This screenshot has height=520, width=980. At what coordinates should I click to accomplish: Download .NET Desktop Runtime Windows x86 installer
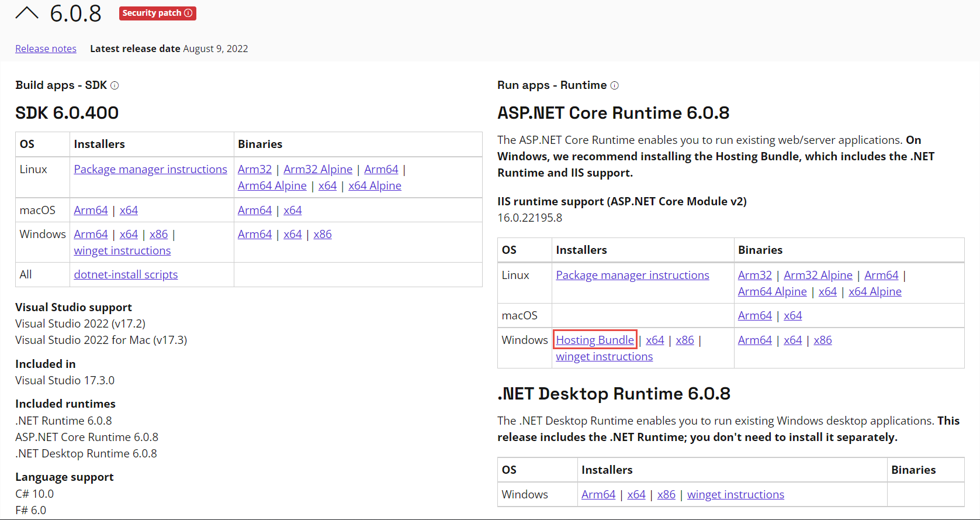(666, 494)
